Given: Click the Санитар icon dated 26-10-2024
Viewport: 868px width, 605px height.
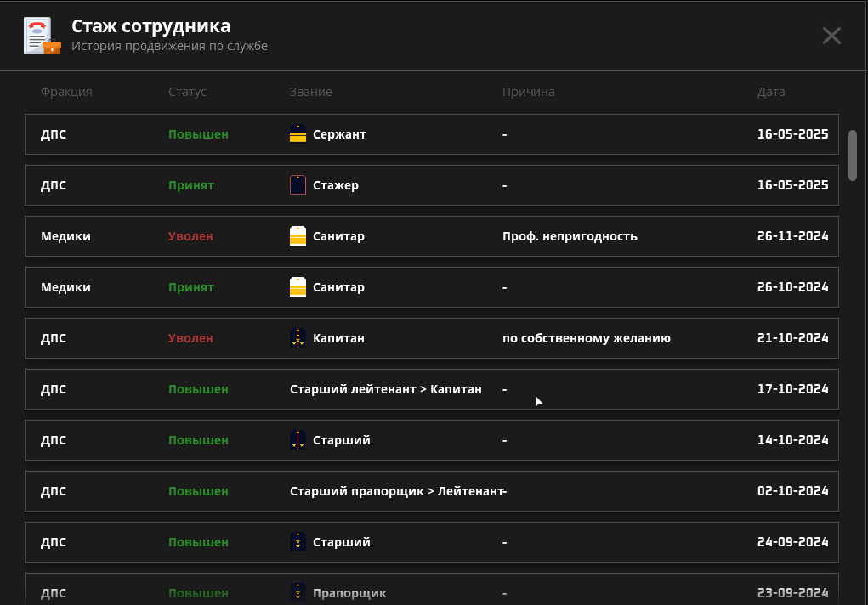Looking at the screenshot, I should click(x=298, y=287).
